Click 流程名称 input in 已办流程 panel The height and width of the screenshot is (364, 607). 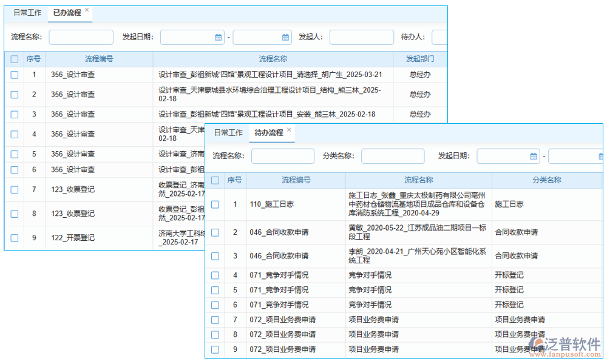click(81, 38)
